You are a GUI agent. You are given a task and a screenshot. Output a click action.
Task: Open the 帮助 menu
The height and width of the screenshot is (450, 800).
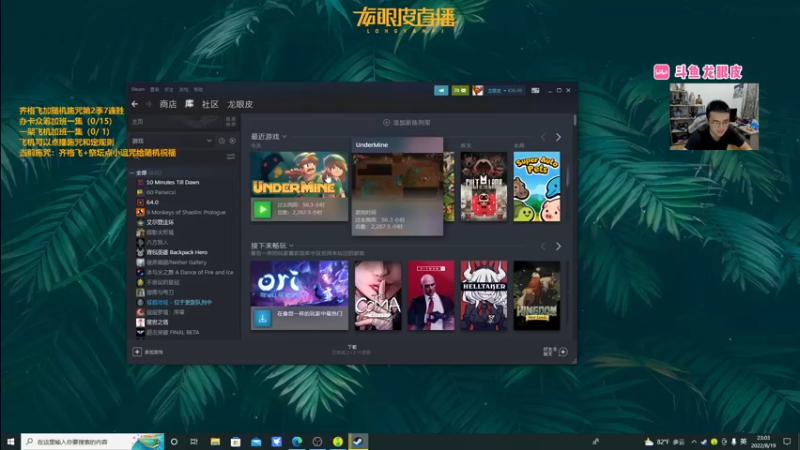(x=198, y=89)
